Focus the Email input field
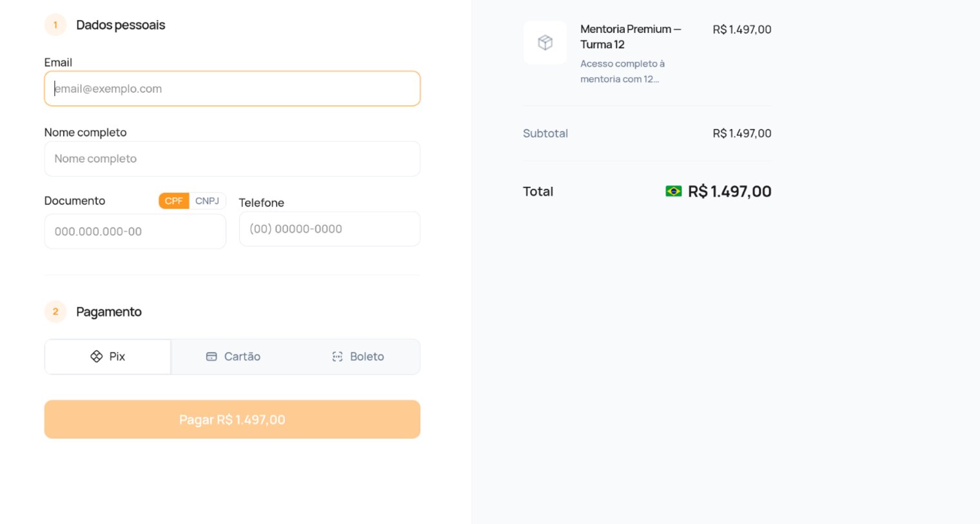This screenshot has height=524, width=980. [x=232, y=89]
